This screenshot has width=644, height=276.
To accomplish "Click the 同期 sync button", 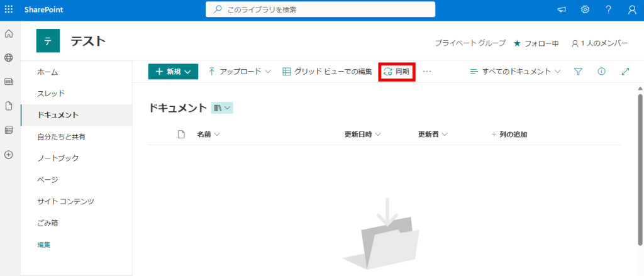I will click(396, 72).
